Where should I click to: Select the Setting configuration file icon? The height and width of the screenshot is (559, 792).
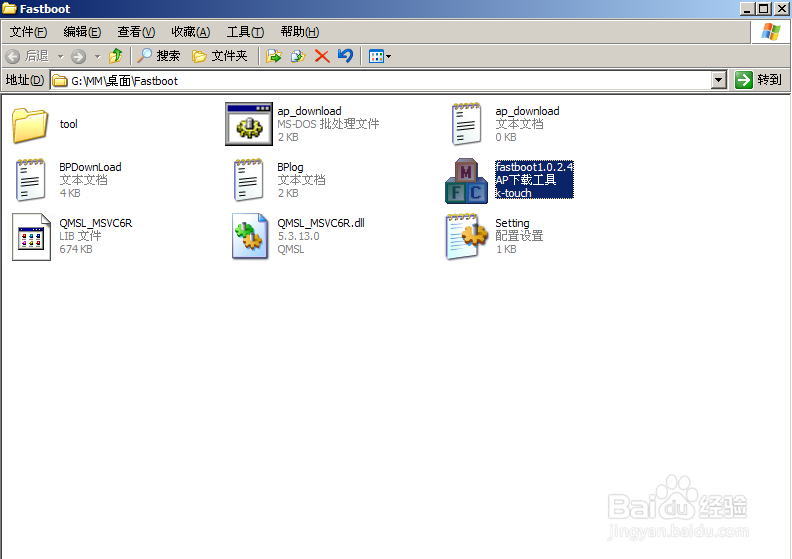[467, 236]
